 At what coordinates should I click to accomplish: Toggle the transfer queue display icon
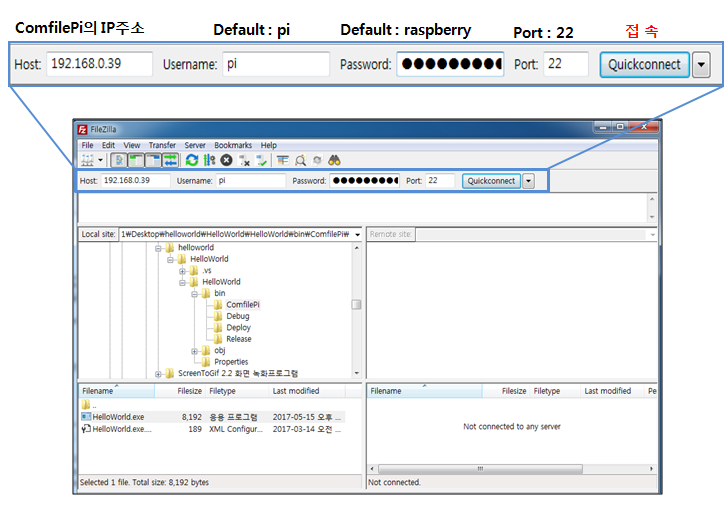170,160
